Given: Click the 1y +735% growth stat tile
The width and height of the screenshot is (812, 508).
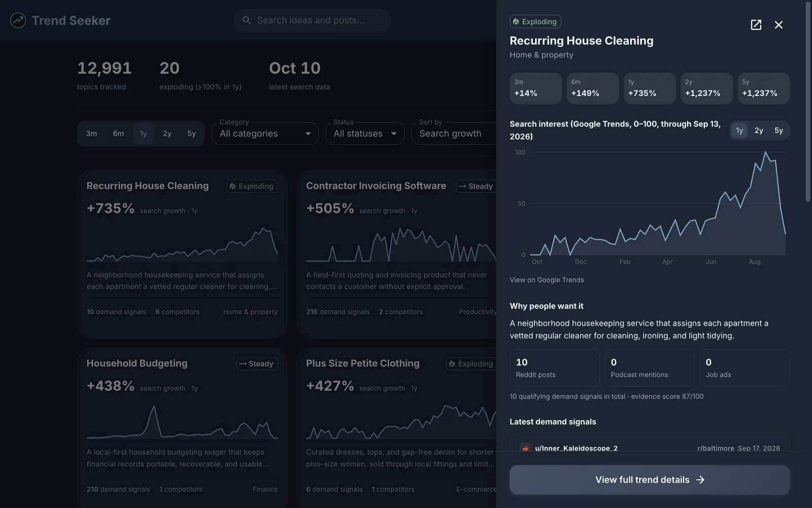Looking at the screenshot, I should [649, 88].
